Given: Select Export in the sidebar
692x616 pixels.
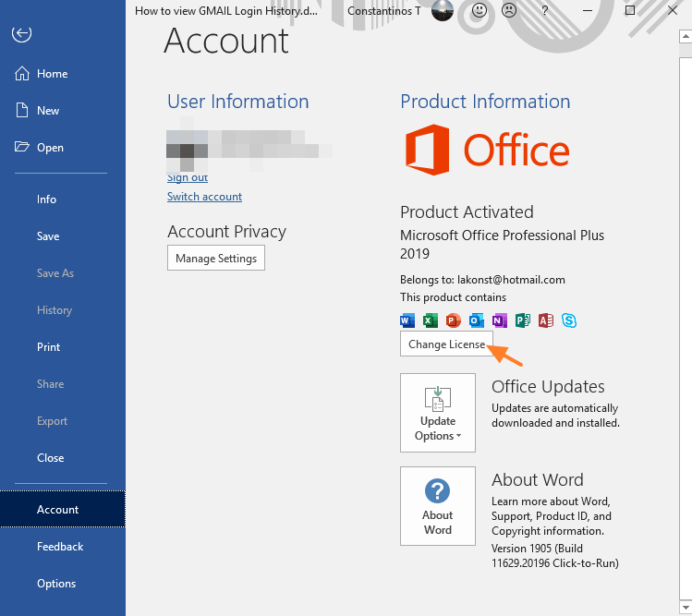Looking at the screenshot, I should (x=63, y=420).
